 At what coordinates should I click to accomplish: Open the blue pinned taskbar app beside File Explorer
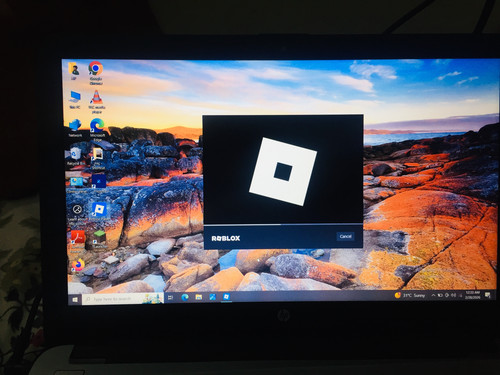click(x=212, y=297)
